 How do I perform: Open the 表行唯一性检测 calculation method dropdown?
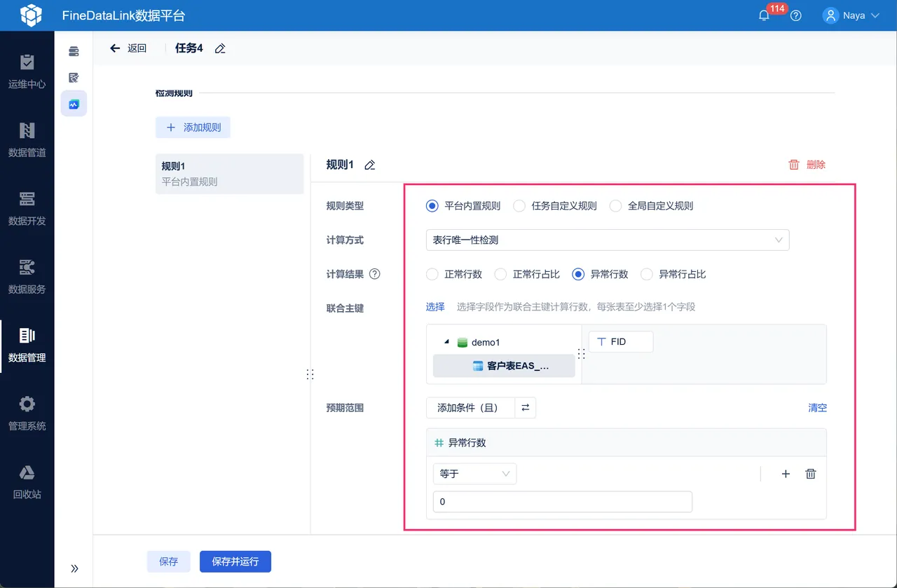608,240
